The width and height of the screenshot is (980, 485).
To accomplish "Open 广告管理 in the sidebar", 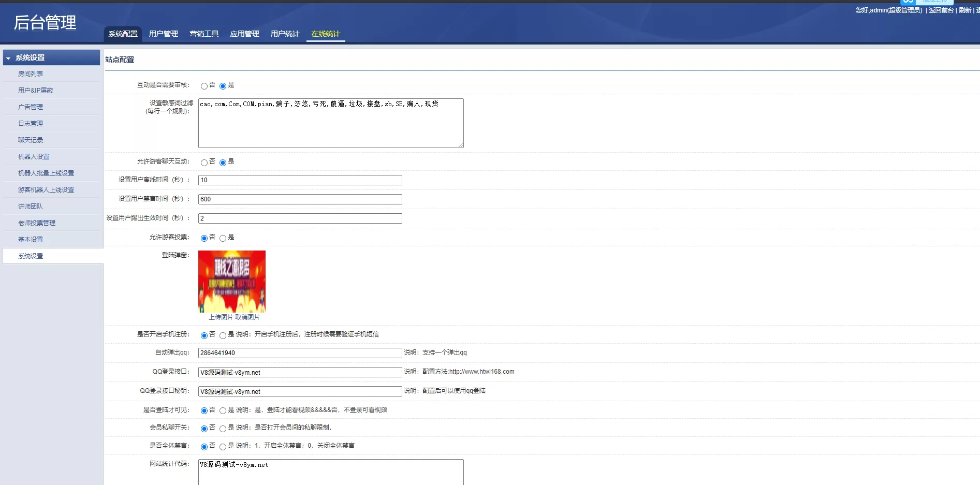I will (x=31, y=107).
